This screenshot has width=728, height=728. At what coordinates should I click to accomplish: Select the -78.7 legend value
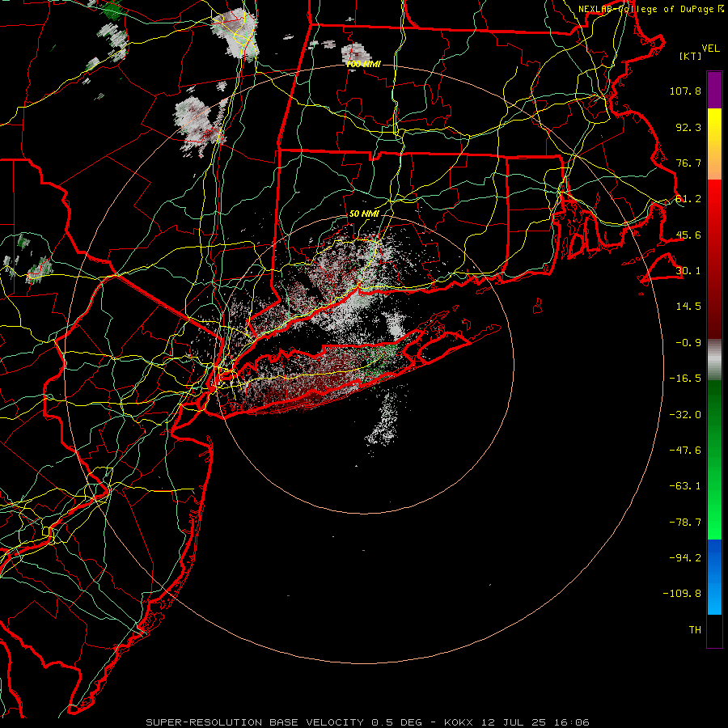click(685, 523)
